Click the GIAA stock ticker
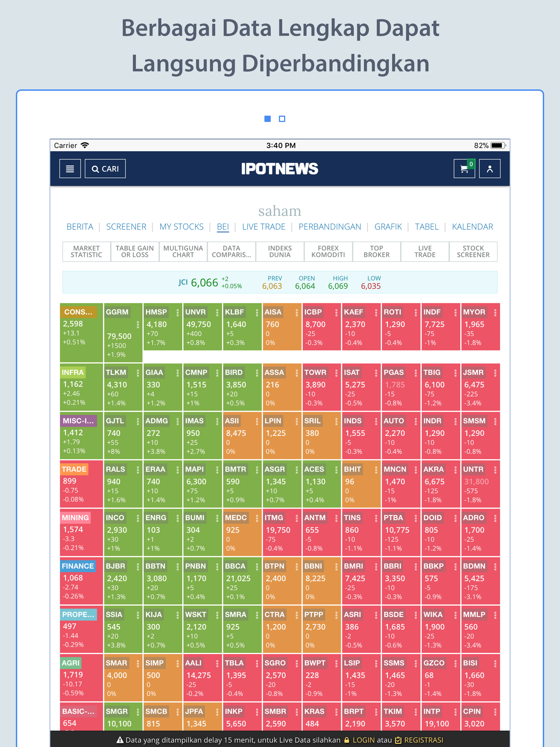The height and width of the screenshot is (747, 560). 154,372
